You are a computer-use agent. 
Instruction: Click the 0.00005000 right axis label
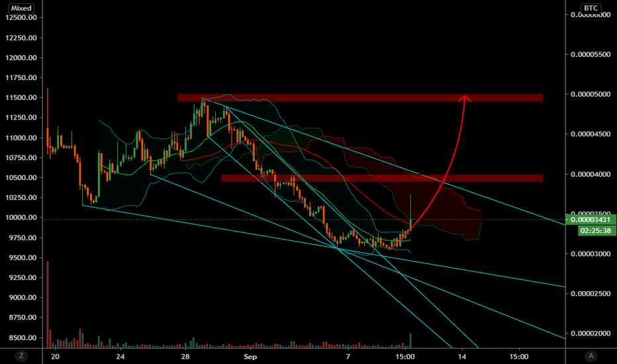(x=591, y=94)
